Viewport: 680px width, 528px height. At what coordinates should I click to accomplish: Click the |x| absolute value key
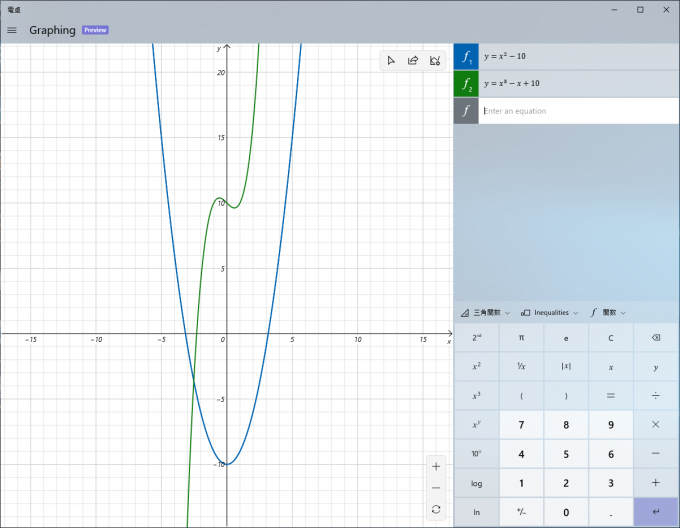tap(566, 367)
